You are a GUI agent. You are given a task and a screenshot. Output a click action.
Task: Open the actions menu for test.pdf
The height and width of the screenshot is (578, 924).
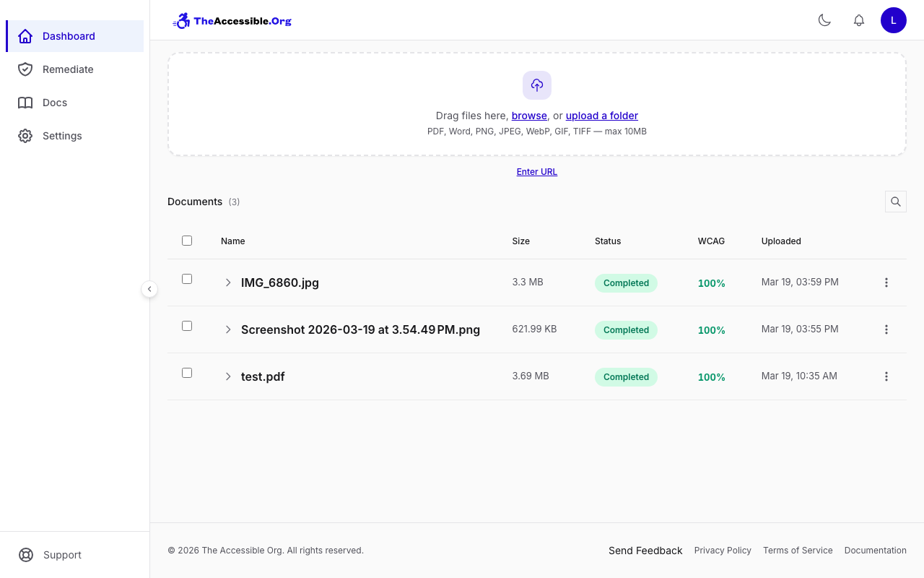[x=886, y=376]
